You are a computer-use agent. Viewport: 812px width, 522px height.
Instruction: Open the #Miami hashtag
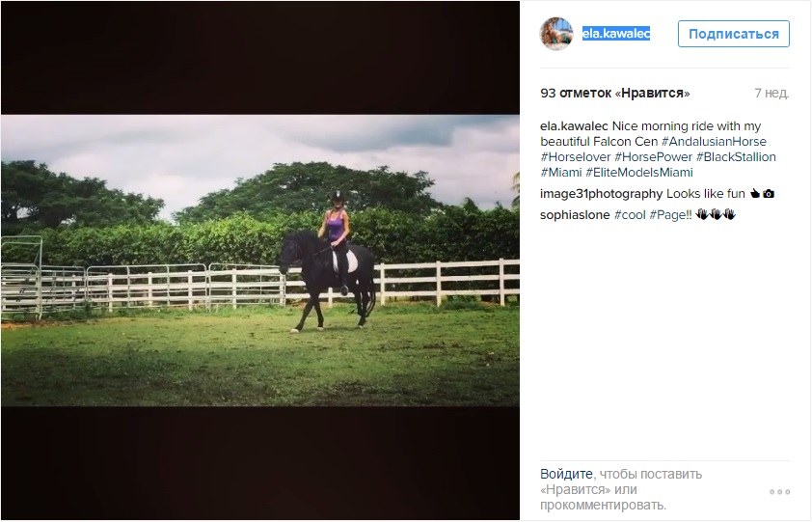coord(561,173)
